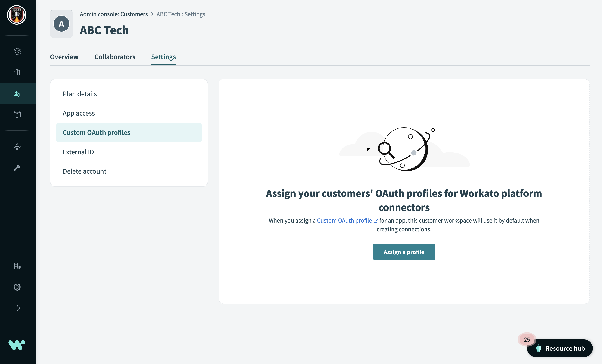The width and height of the screenshot is (602, 364).
Task: Select the bar chart icon in sidebar
Action: click(18, 72)
